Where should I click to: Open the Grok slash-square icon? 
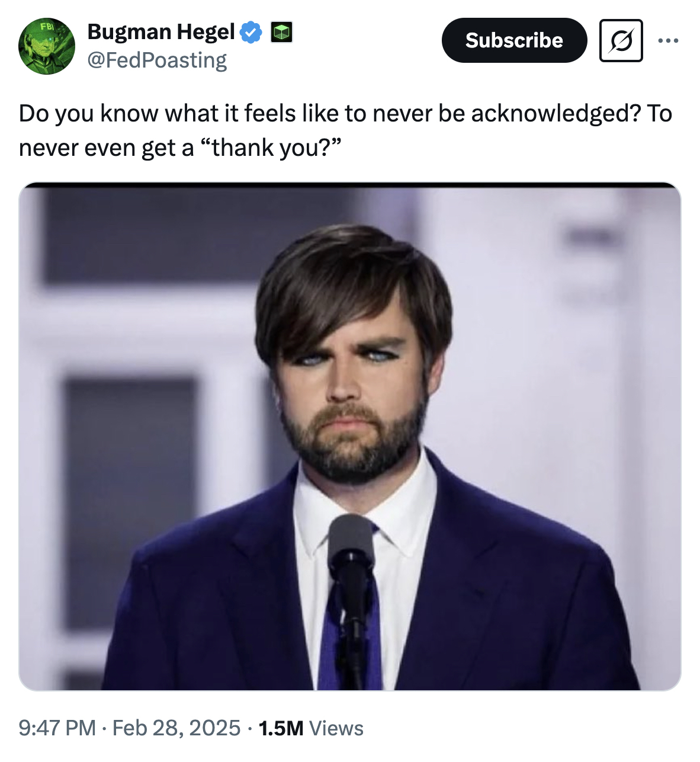[621, 40]
